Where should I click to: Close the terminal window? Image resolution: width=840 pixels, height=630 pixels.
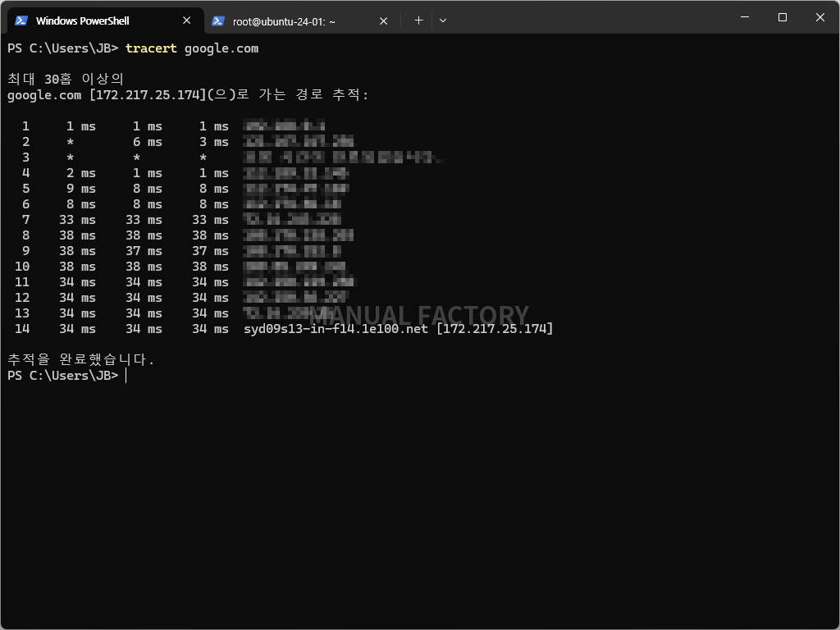(x=819, y=17)
